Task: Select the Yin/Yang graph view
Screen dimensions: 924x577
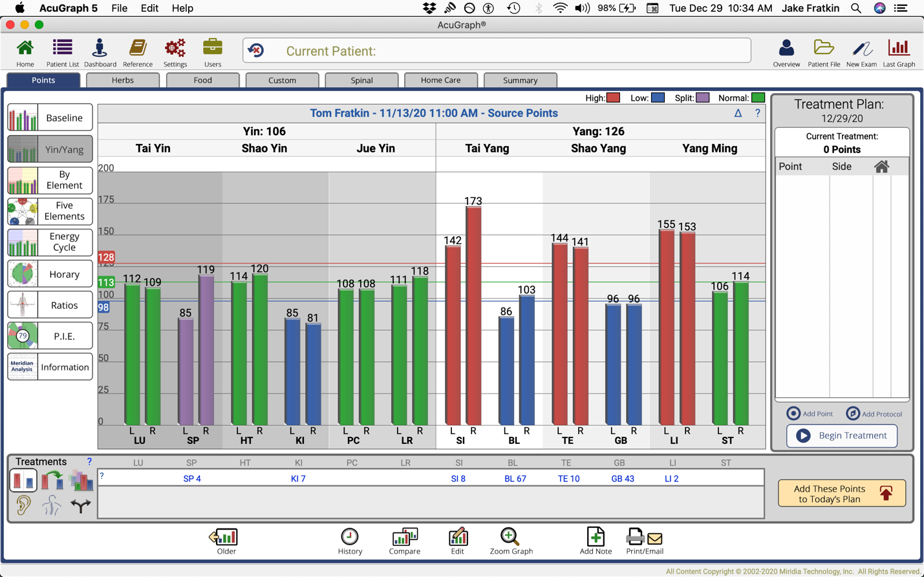Action: (x=50, y=149)
